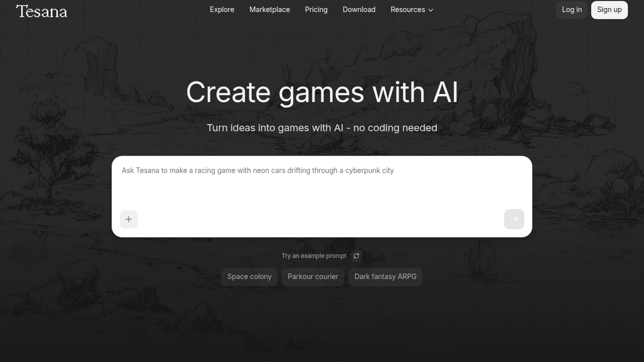The image size is (644, 362).
Task: Open the Download page
Action: (x=359, y=10)
